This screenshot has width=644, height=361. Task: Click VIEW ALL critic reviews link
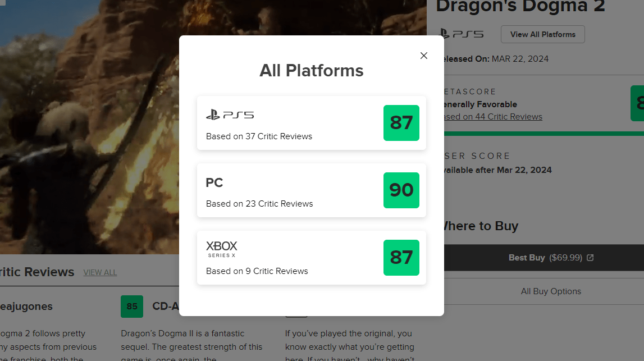tap(100, 272)
